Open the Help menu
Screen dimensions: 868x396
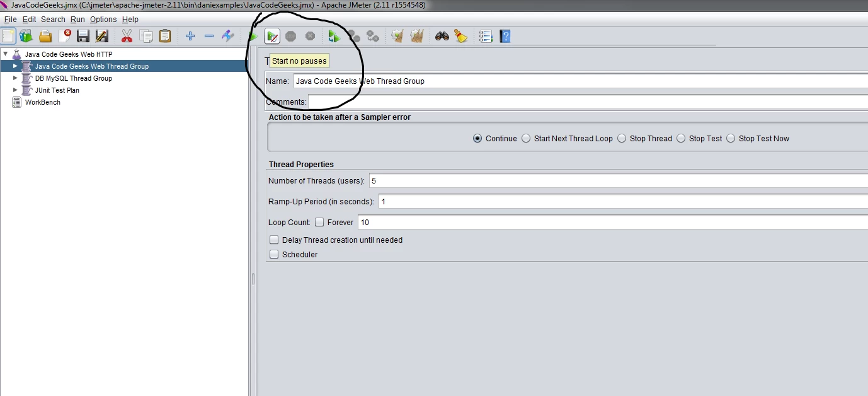[x=130, y=20]
